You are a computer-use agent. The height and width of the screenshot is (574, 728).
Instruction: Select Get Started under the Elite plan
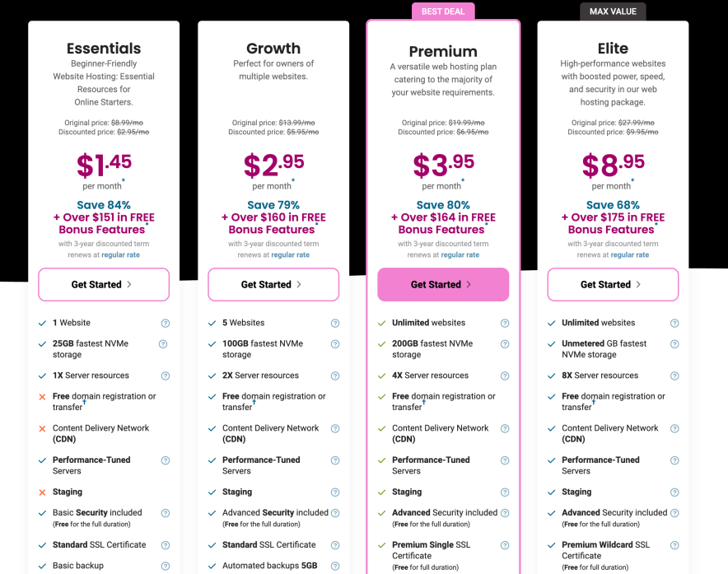(x=613, y=285)
